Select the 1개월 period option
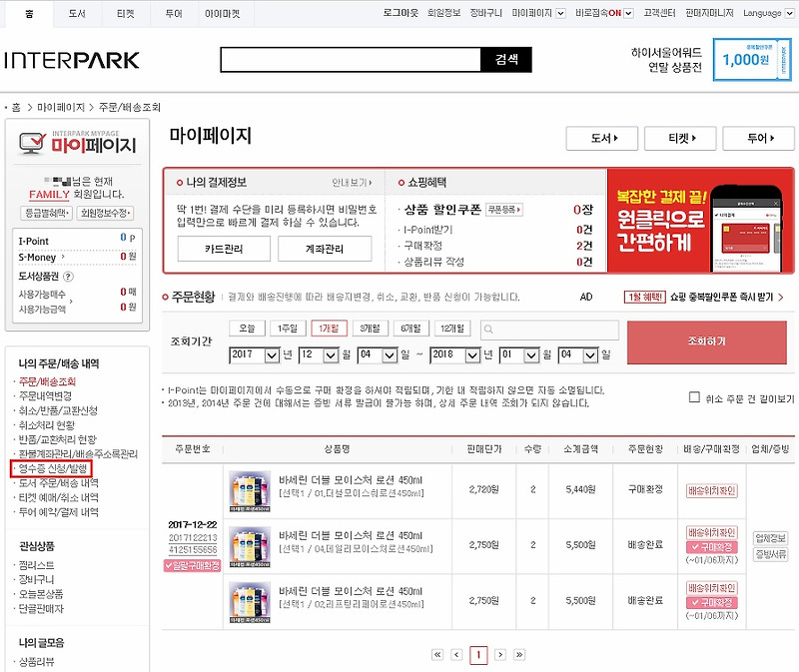The image size is (799, 672). pyautogui.click(x=329, y=329)
